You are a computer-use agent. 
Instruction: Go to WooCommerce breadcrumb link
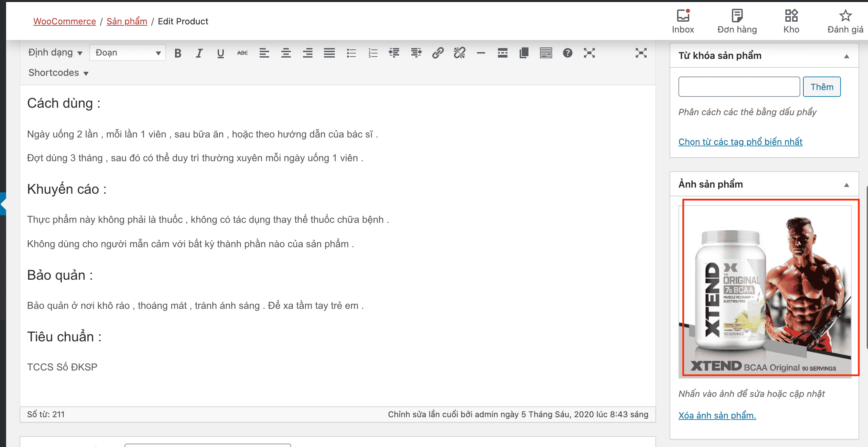coord(65,21)
